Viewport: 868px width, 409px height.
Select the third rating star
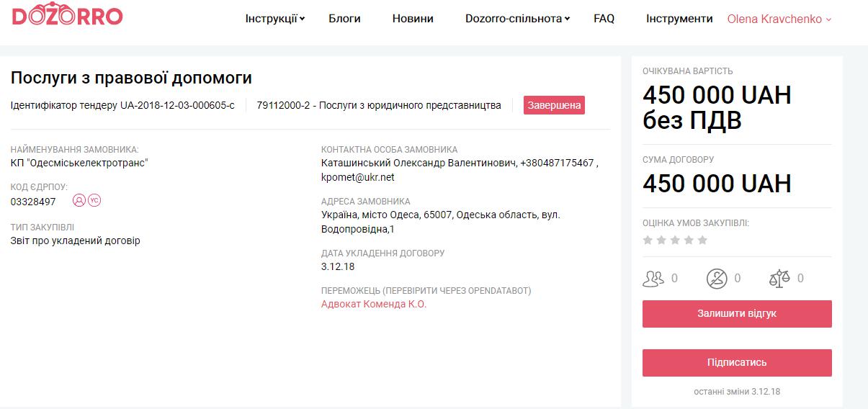[x=675, y=240]
